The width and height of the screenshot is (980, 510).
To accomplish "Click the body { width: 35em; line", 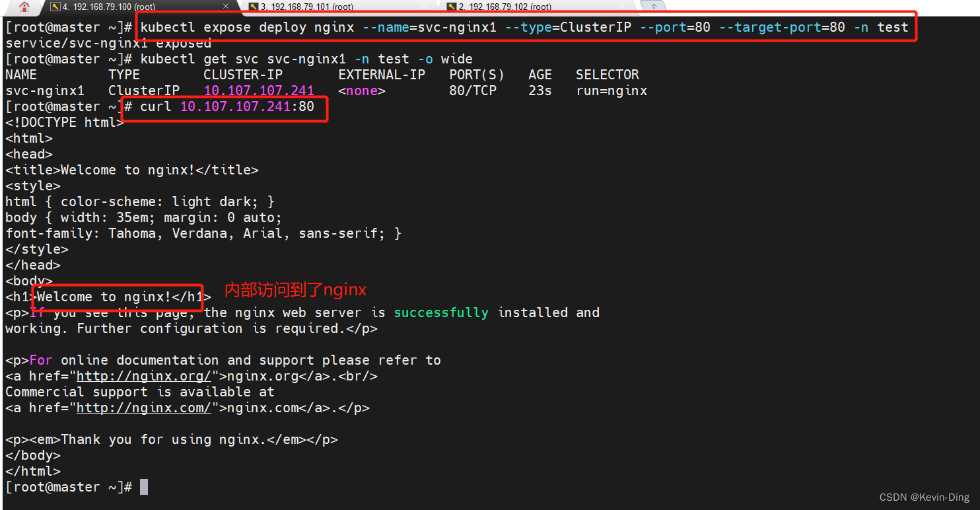I will click(x=144, y=217).
